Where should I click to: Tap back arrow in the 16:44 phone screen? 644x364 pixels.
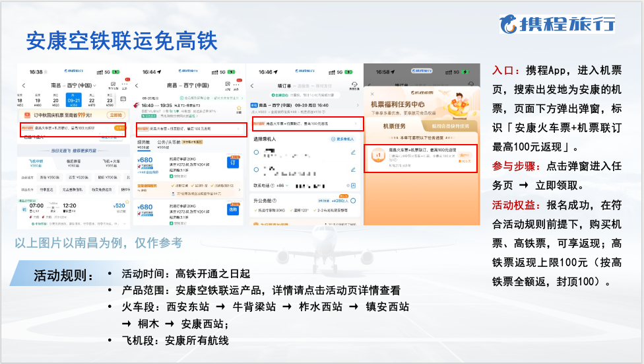(137, 86)
